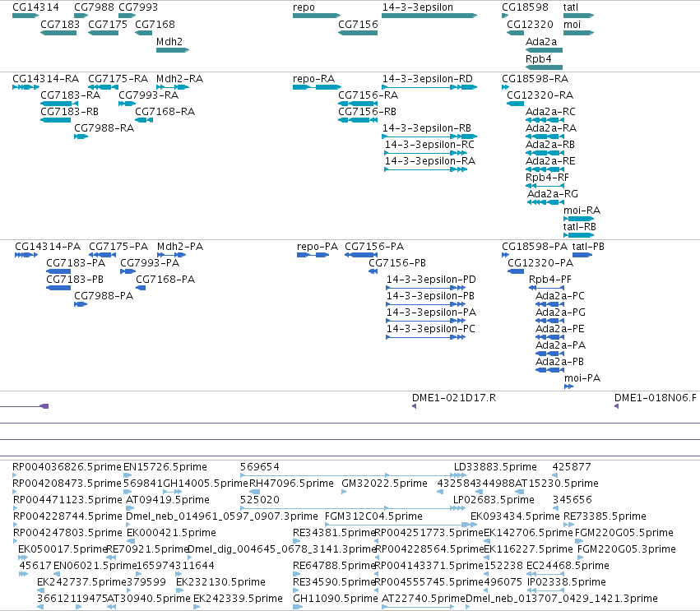The image size is (700, 611).
Task: Select the repo-RA transcript feature
Action: [317, 87]
